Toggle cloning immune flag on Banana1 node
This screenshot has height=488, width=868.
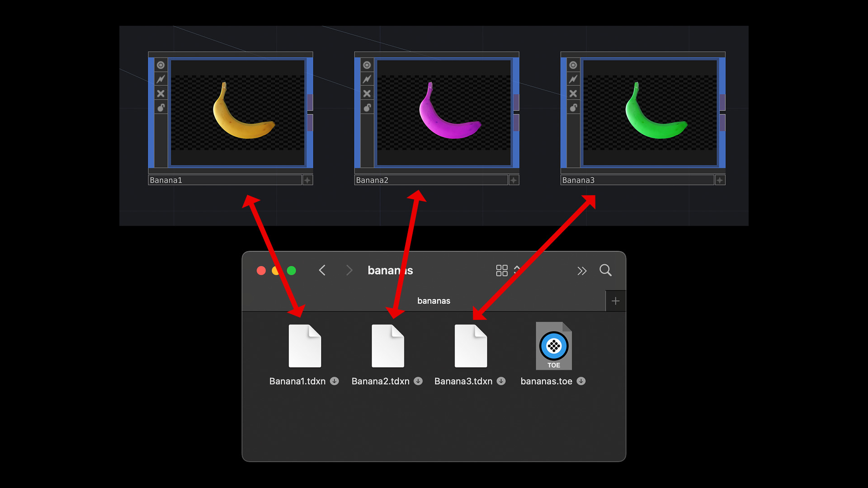click(x=160, y=79)
